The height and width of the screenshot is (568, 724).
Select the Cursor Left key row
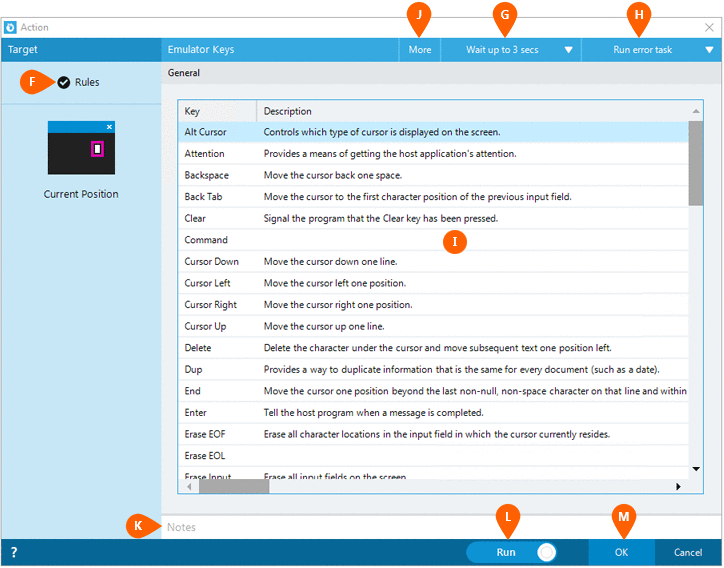pyautogui.click(x=434, y=284)
